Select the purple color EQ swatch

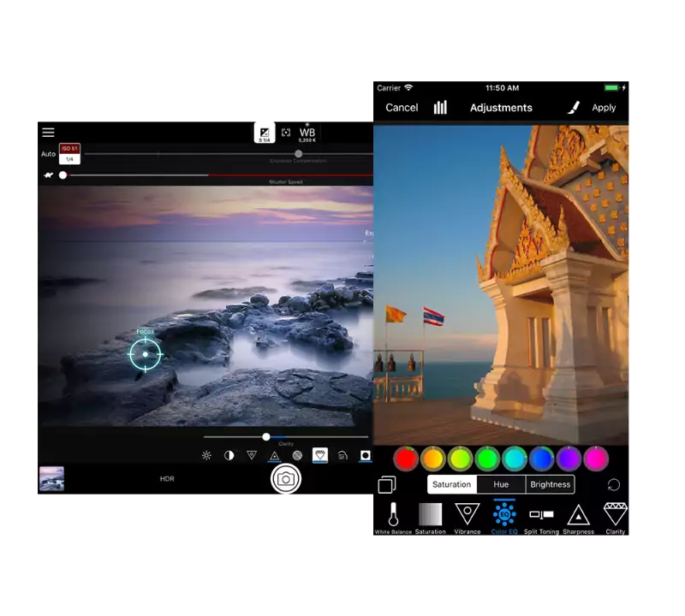point(569,459)
